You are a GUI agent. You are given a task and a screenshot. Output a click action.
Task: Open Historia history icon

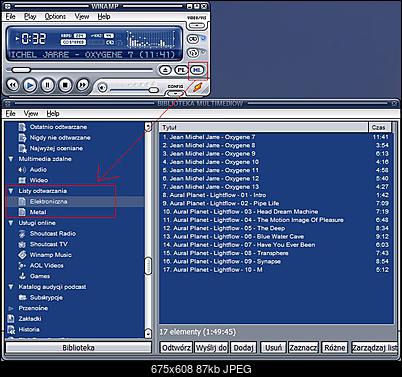[x=11, y=330]
